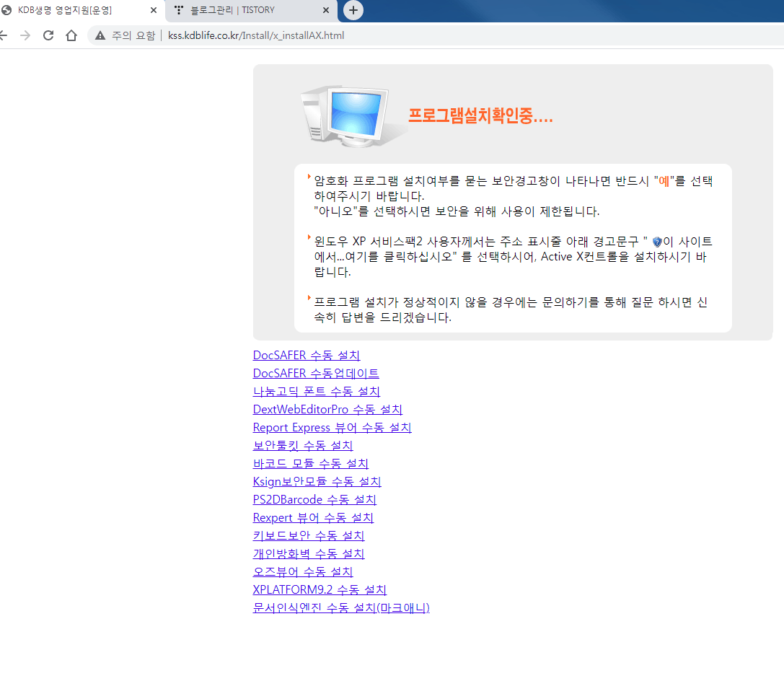Click the orange "예" text in notice
The height and width of the screenshot is (694, 784).
coord(664,181)
